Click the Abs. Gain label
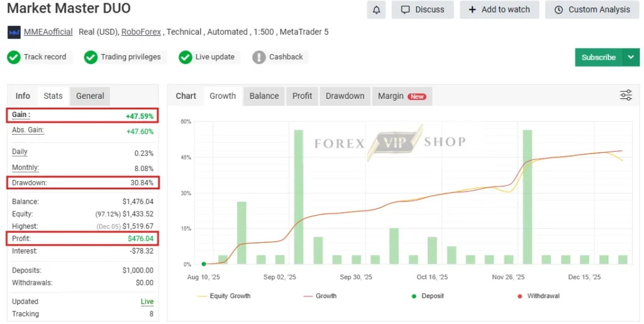This screenshot has width=644, height=324. click(28, 130)
